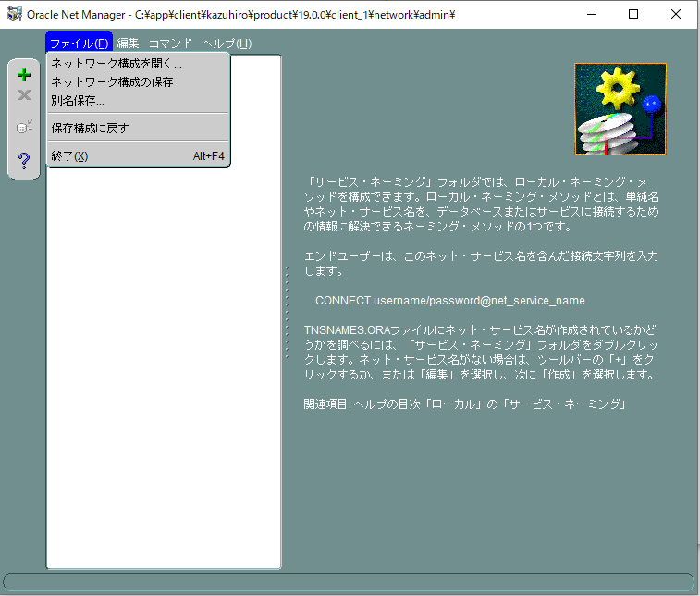Open the ヘルプ(H) menu
The height and width of the screenshot is (596, 700).
(227, 43)
